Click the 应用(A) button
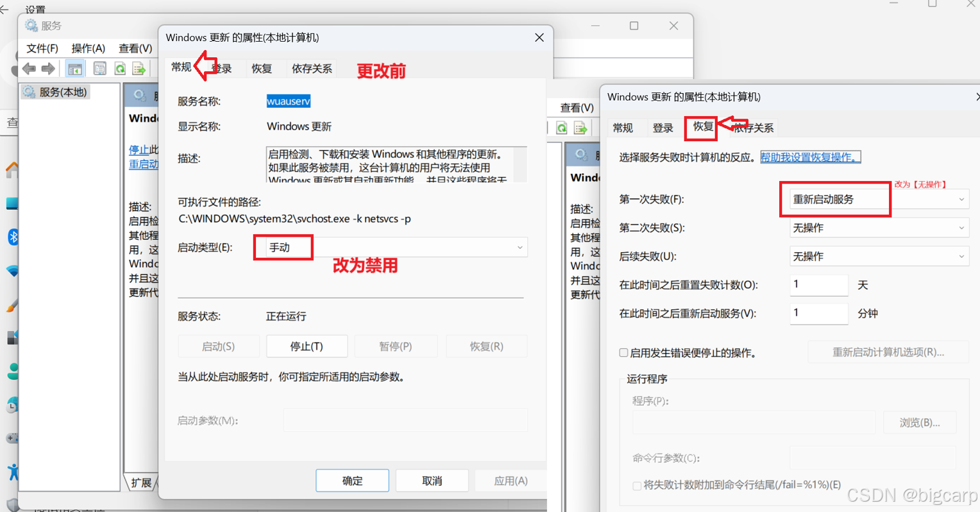The width and height of the screenshot is (980, 512). [x=511, y=481]
